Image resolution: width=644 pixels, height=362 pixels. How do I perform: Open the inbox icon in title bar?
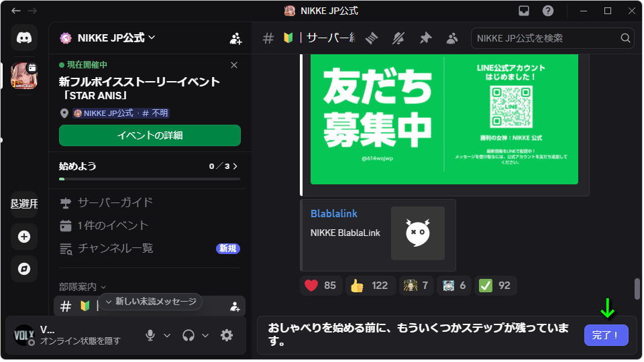pos(524,11)
